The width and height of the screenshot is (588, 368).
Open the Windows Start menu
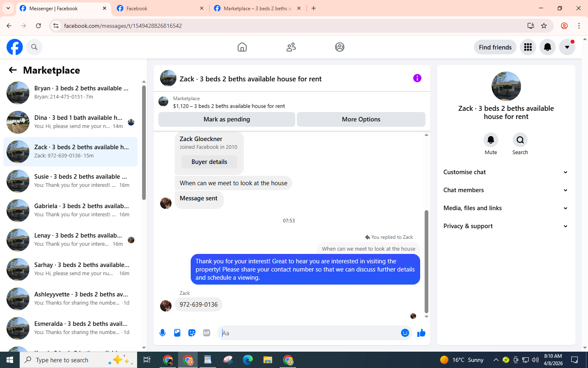pyautogui.click(x=10, y=360)
